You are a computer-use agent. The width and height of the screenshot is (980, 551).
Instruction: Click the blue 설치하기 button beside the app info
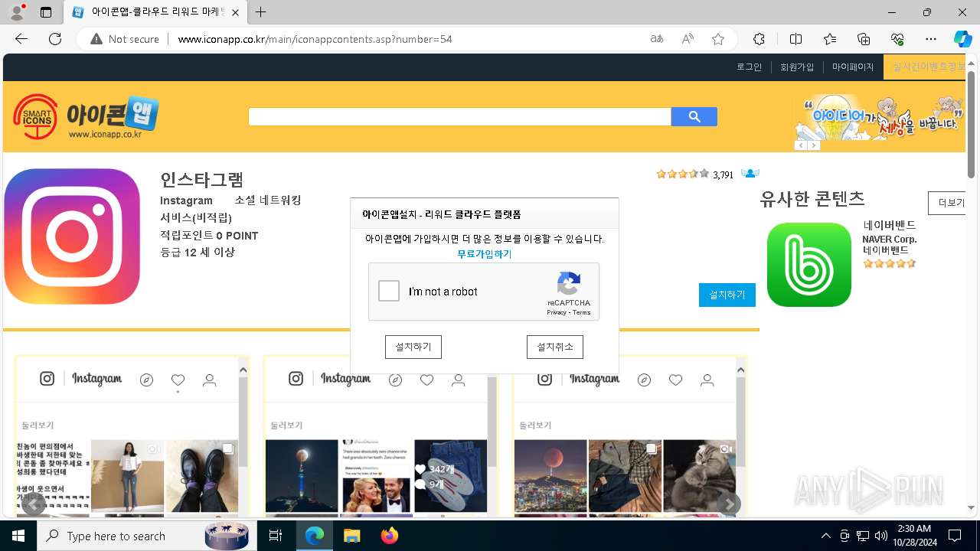coord(727,295)
